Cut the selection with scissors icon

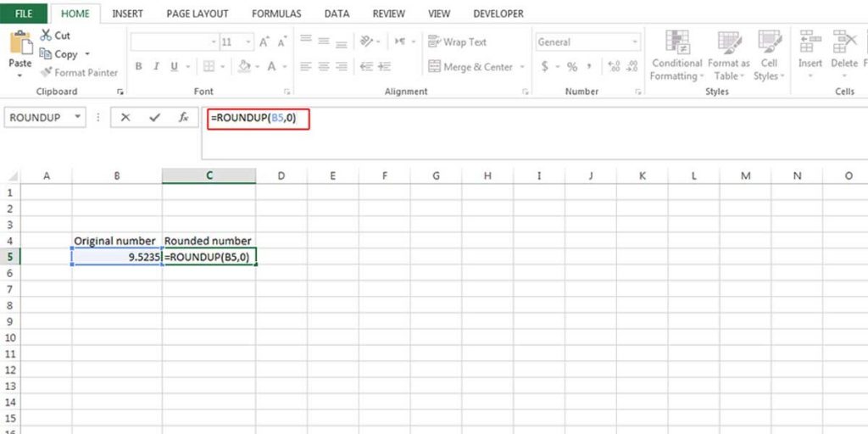click(46, 36)
